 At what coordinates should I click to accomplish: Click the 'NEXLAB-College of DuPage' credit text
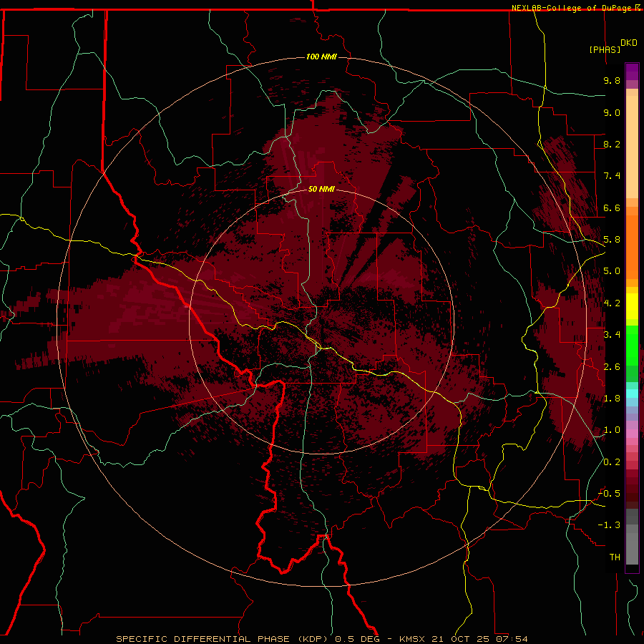coord(571,8)
